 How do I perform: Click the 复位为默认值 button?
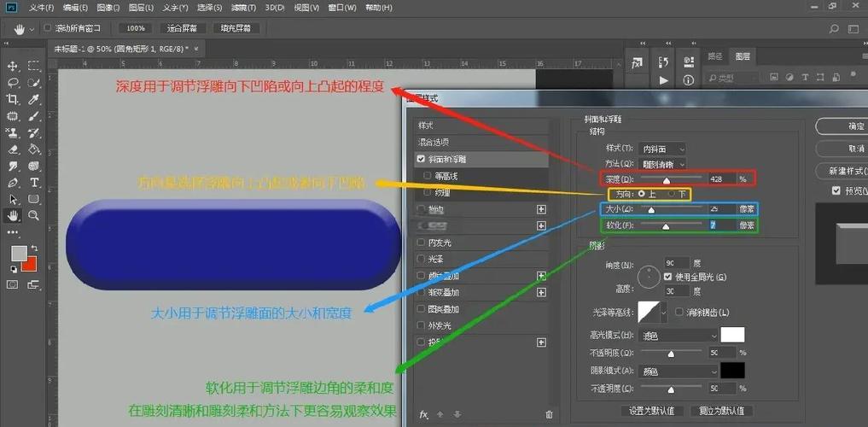pos(721,411)
